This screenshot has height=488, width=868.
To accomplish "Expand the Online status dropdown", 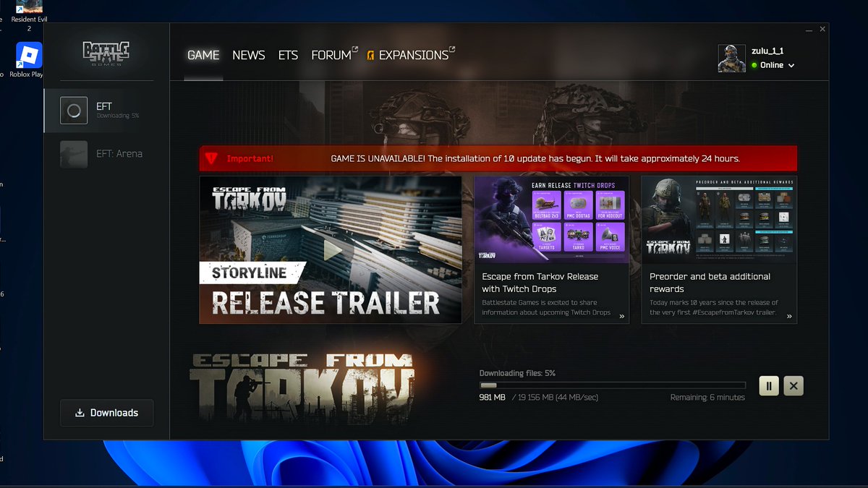I will (773, 65).
